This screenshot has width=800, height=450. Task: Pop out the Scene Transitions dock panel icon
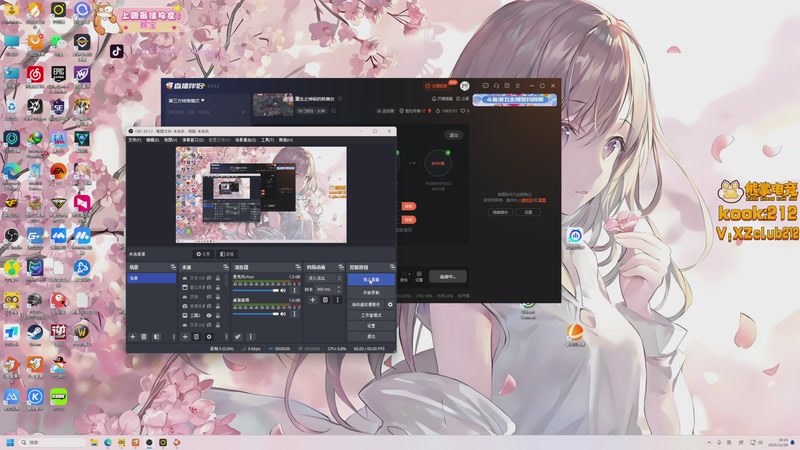coord(341,267)
